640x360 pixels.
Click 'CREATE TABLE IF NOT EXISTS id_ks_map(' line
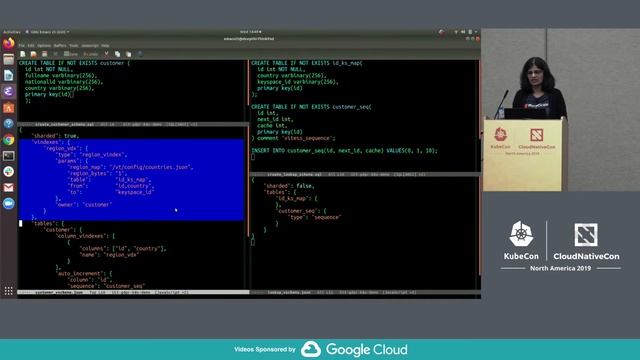click(x=307, y=63)
